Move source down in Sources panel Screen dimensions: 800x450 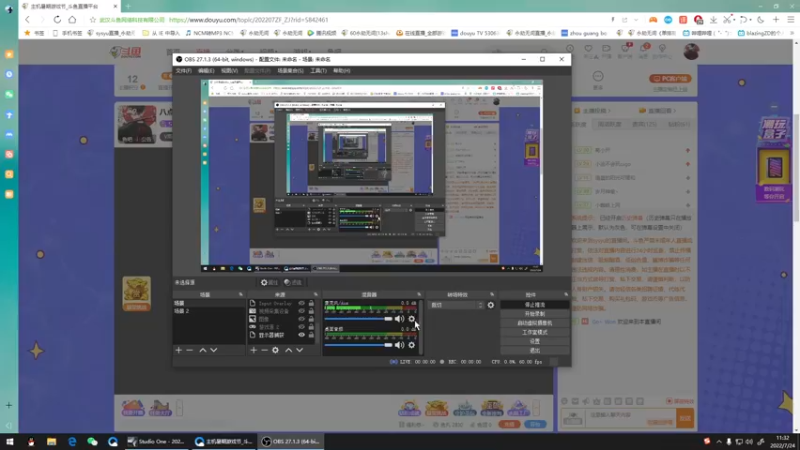(x=299, y=350)
